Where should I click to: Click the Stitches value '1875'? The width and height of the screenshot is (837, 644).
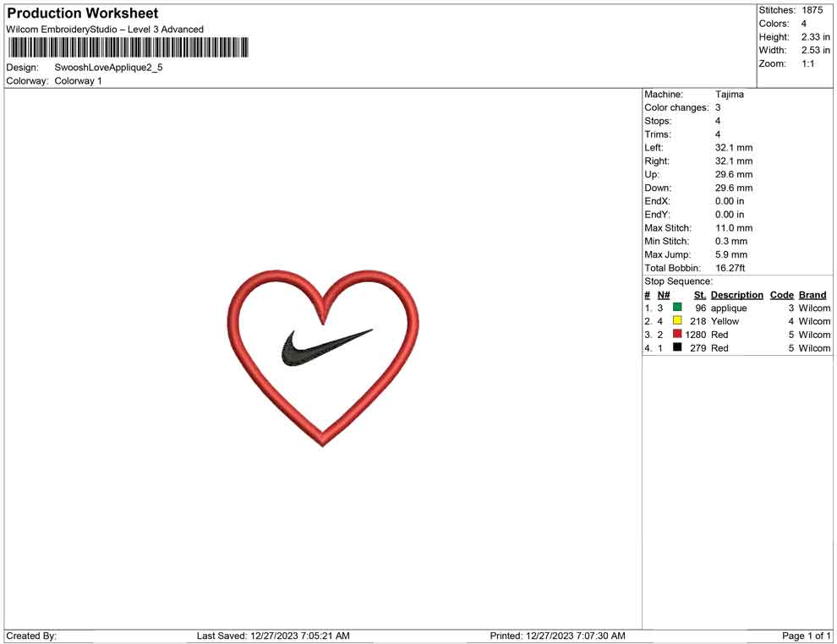[x=812, y=10]
